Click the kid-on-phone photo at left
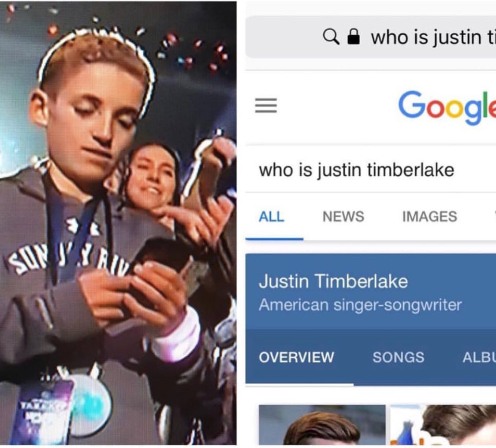The image size is (496, 448). [118, 223]
